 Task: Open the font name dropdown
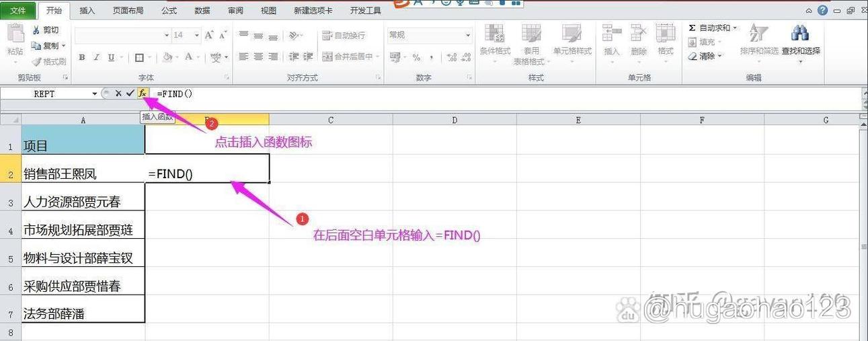click(x=167, y=35)
